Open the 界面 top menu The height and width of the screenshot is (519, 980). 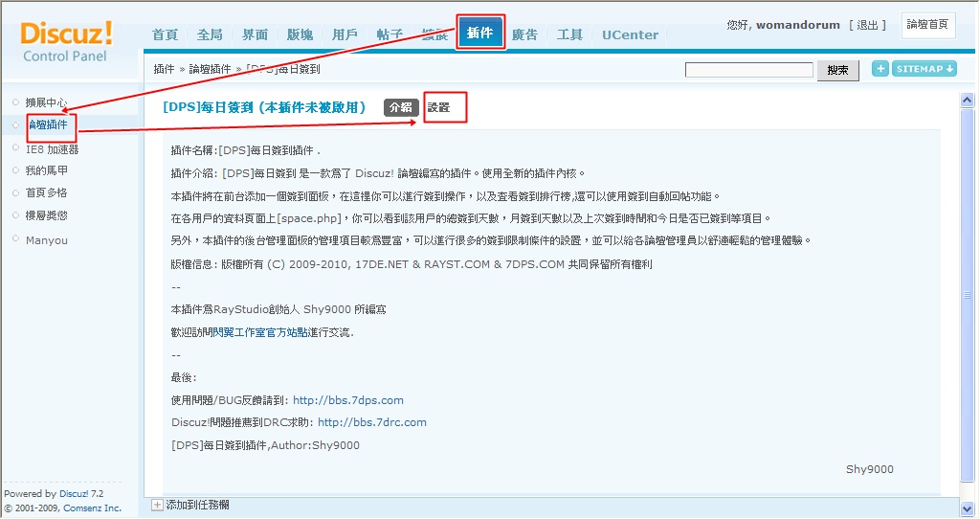(255, 35)
